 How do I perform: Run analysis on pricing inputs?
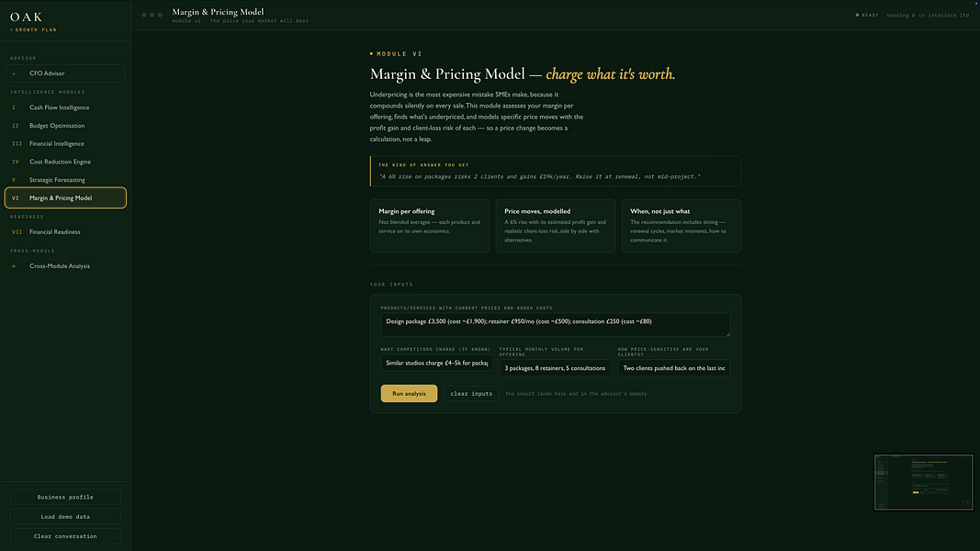tap(409, 394)
